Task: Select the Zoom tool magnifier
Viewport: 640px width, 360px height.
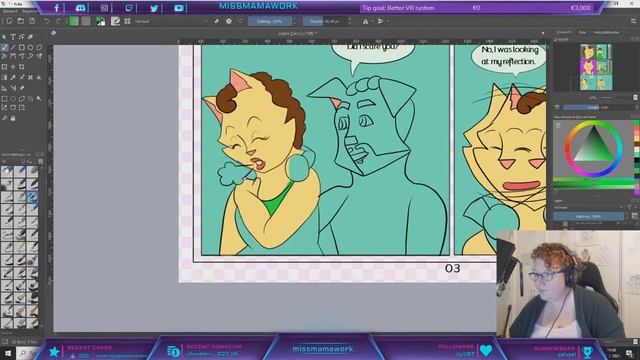Action: coord(4,118)
